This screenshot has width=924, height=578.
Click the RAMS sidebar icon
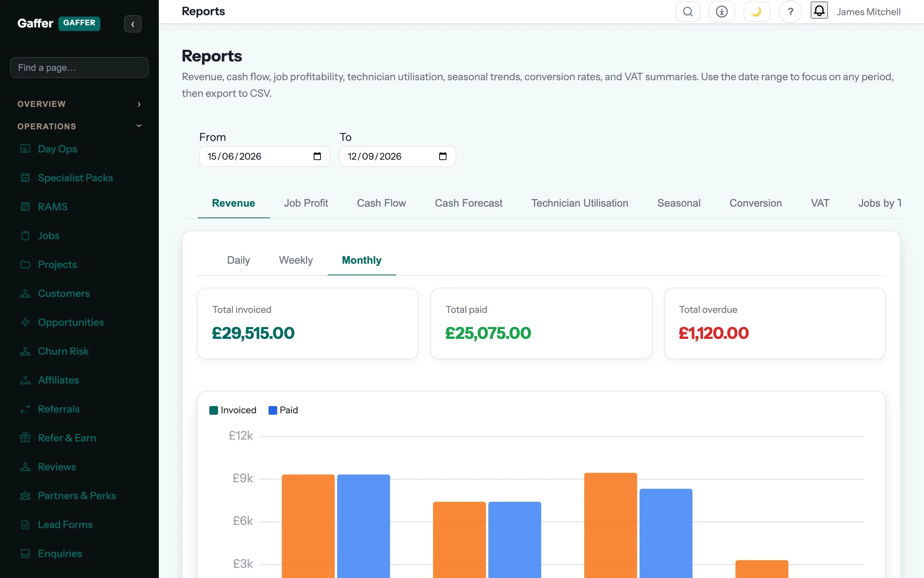[x=25, y=207]
